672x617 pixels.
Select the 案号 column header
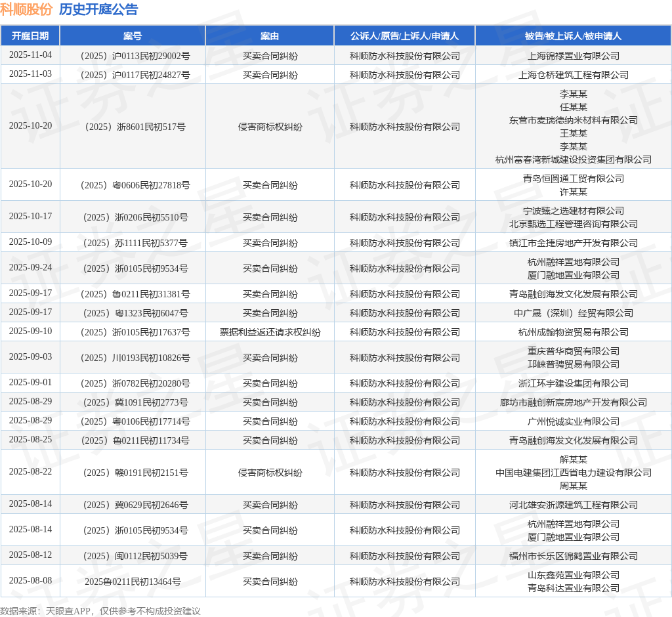[x=133, y=36]
